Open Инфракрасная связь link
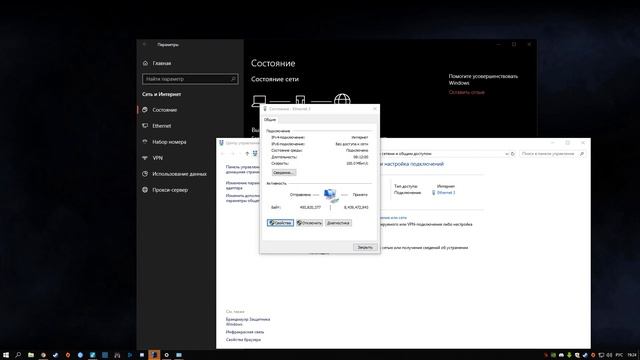Viewport: 640px width, 360px height. (245, 332)
